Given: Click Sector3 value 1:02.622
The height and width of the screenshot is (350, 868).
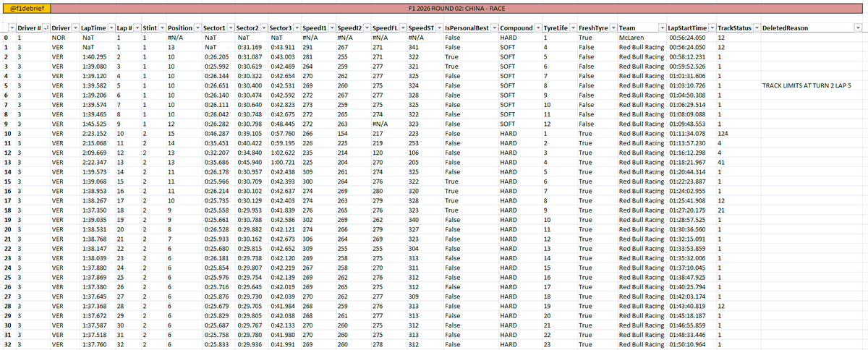Looking at the screenshot, I should (x=283, y=153).
